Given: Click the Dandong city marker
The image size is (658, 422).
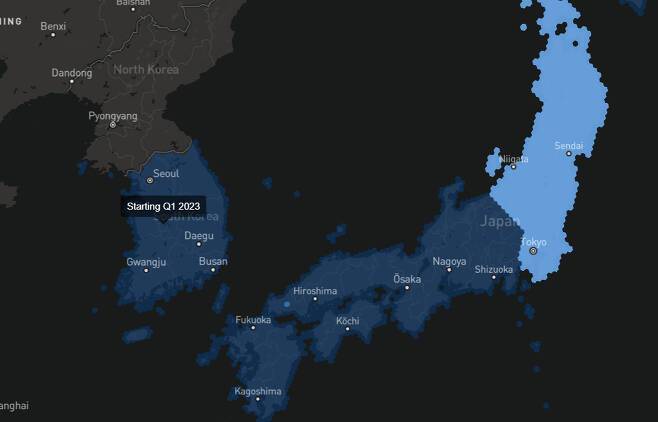Looking at the screenshot, I should point(71,81).
